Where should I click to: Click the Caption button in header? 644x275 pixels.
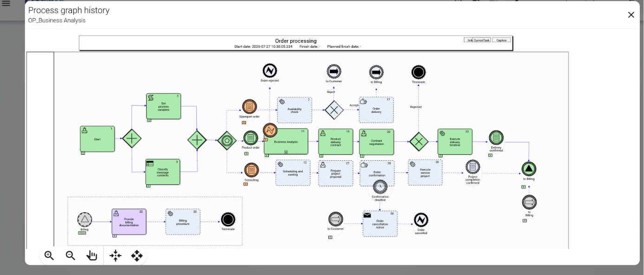501,40
